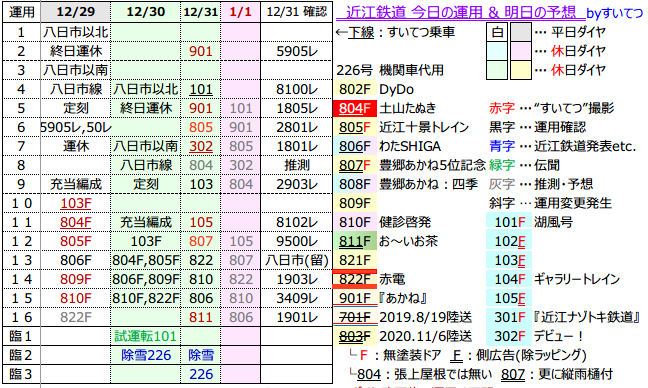
Task: Select the 12/31 確認 column header
Action: [297, 12]
